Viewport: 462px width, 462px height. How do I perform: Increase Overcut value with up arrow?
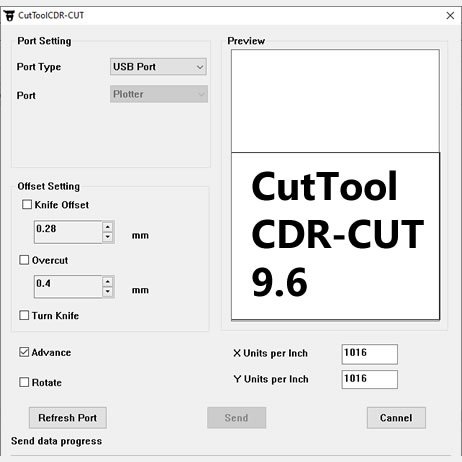(x=107, y=282)
